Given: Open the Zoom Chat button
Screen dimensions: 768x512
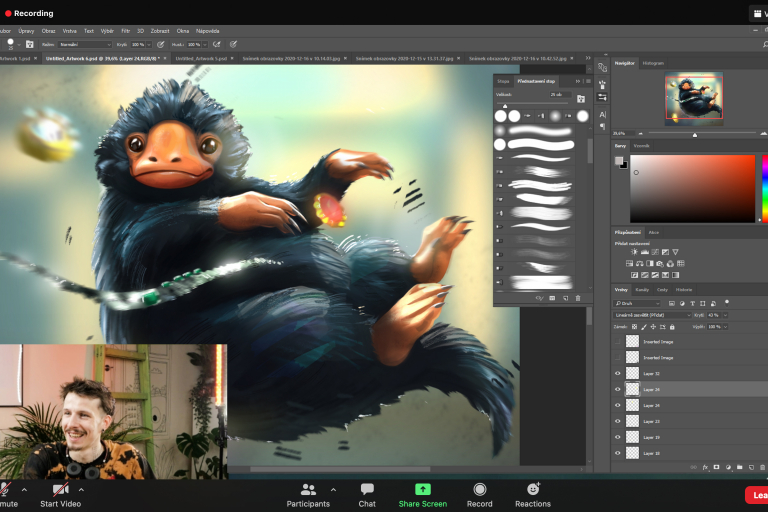Looking at the screenshot, I should point(367,489).
